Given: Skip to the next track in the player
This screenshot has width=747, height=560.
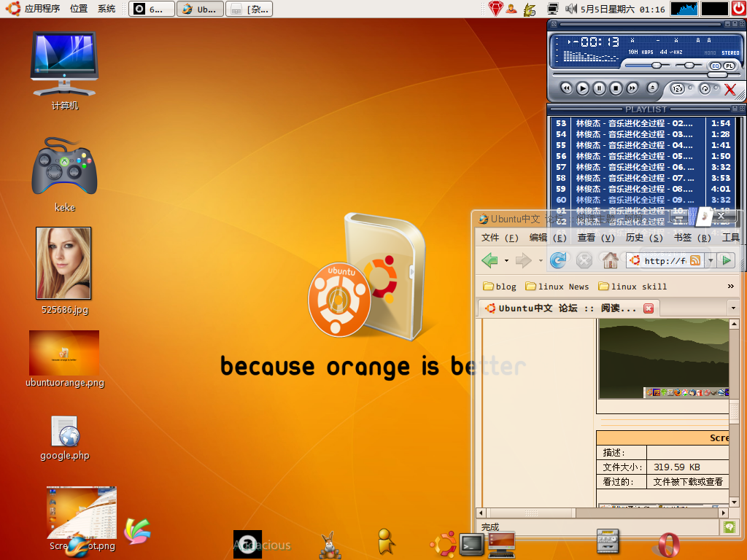Looking at the screenshot, I should [x=632, y=88].
